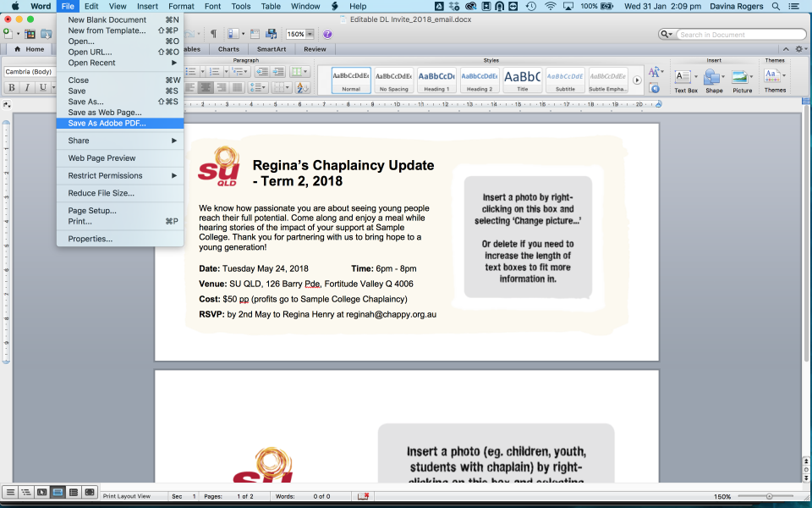The width and height of the screenshot is (812, 508).
Task: Apply the Subtitle style
Action: (565, 80)
